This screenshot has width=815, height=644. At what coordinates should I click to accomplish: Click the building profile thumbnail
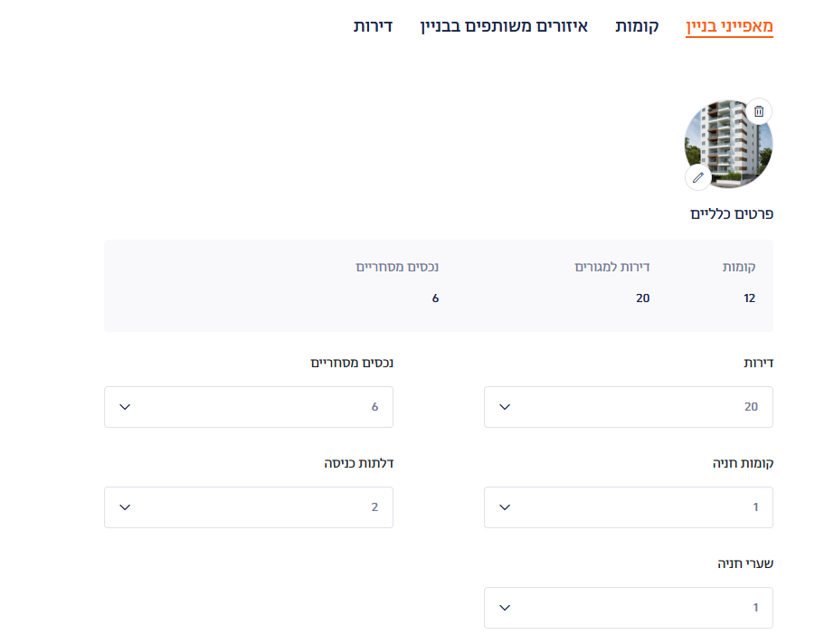(728, 144)
